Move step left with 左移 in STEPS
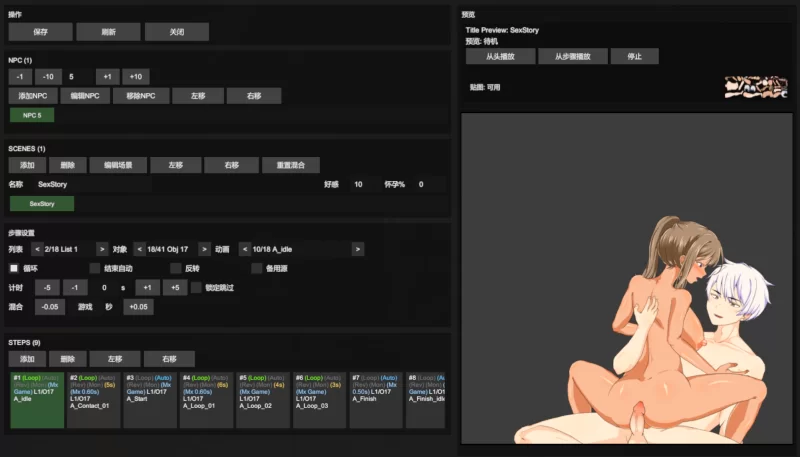Screen dimensions: 800x457 coord(115,359)
